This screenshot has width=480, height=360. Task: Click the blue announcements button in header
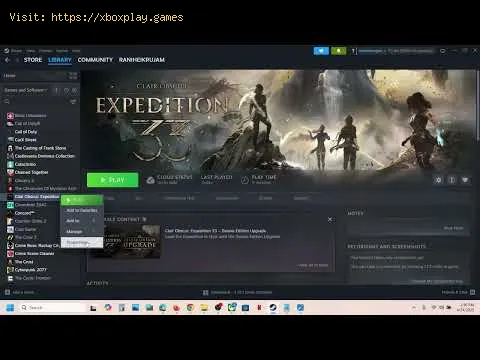pyautogui.click(x=321, y=51)
